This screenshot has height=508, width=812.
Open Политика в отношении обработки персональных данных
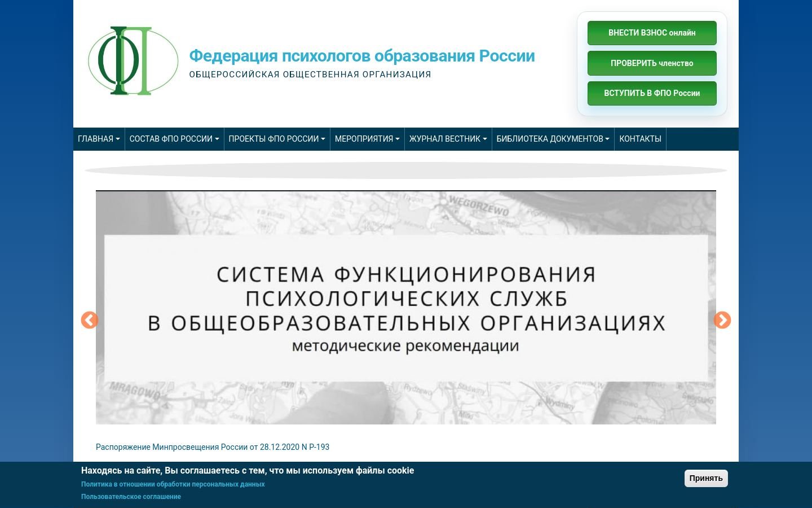point(173,484)
